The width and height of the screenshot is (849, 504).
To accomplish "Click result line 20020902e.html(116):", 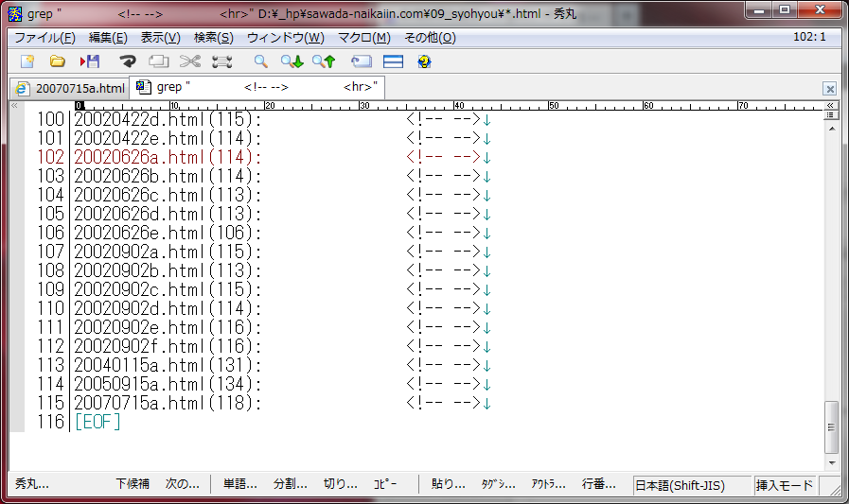I will (168, 327).
